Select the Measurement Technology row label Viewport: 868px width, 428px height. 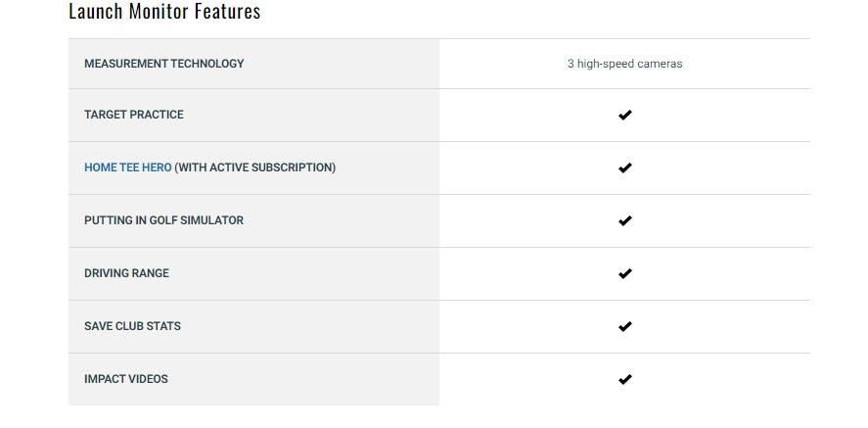(163, 64)
